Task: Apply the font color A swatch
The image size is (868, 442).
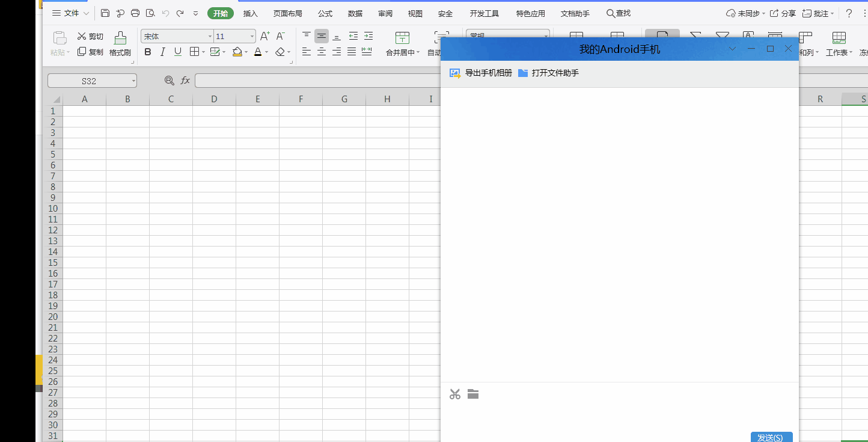Action: [258, 52]
